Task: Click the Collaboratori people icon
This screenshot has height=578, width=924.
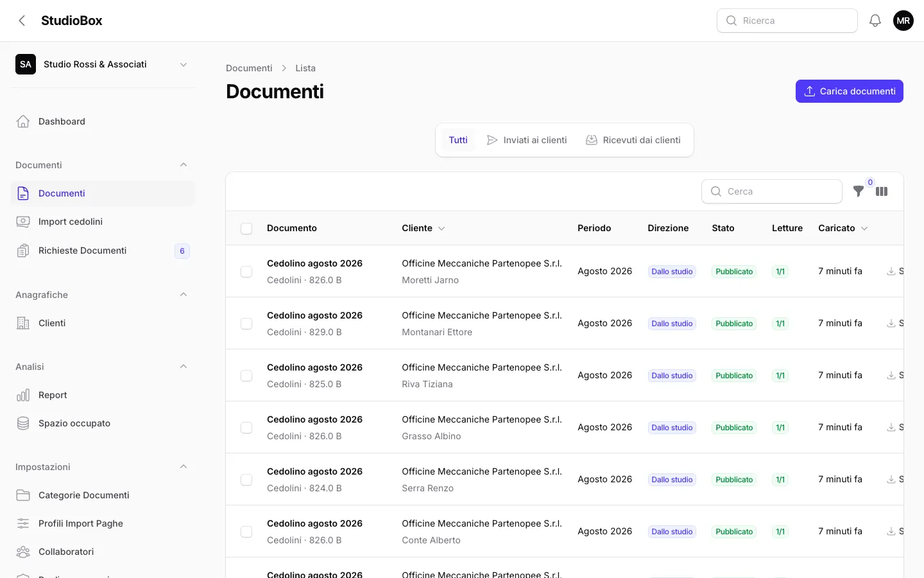Action: [x=23, y=552]
